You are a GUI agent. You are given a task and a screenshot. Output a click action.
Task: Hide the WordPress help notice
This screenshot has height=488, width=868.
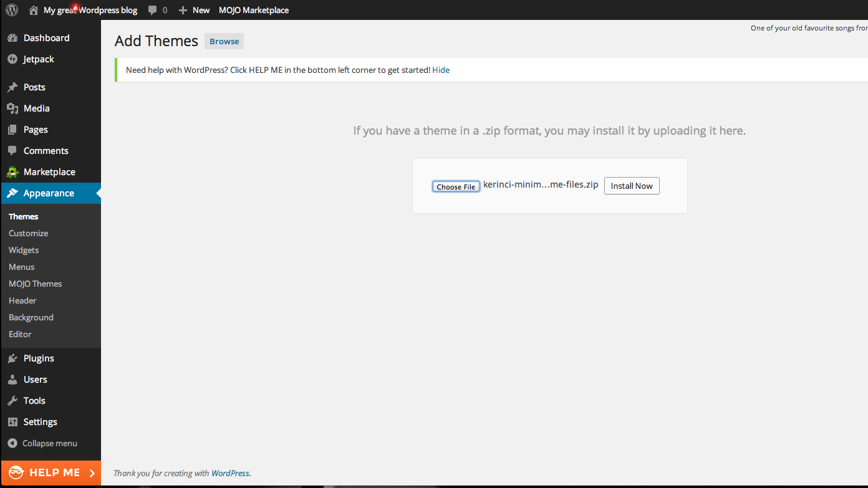(441, 70)
